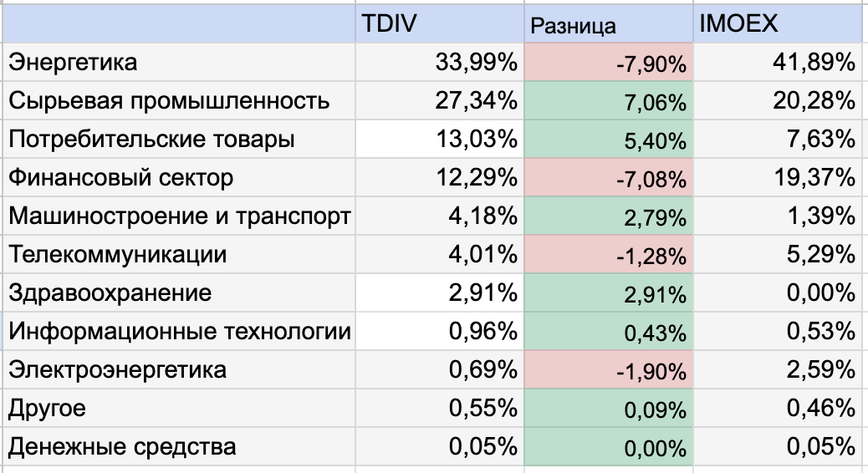Click the Машиностроение и транспорт cell
The height and width of the screenshot is (473, 868).
coord(179,216)
